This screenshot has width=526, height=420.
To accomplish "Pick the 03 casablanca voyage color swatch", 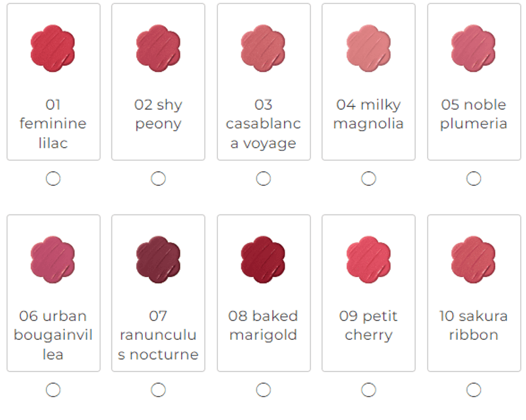I will click(x=263, y=48).
